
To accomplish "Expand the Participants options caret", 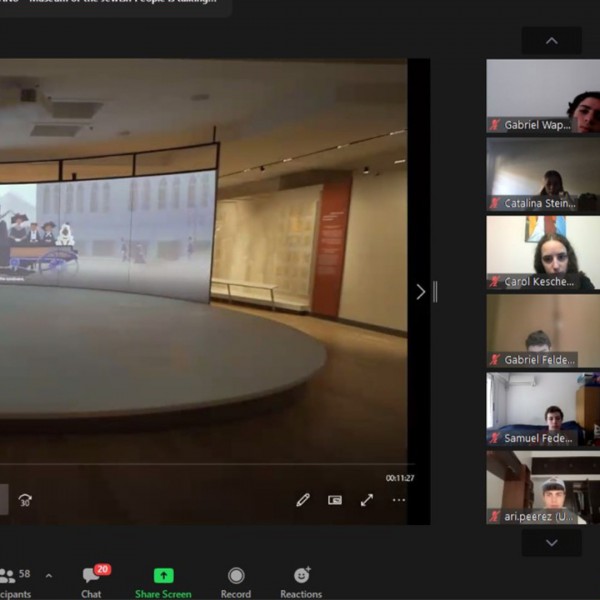I will pos(49,575).
